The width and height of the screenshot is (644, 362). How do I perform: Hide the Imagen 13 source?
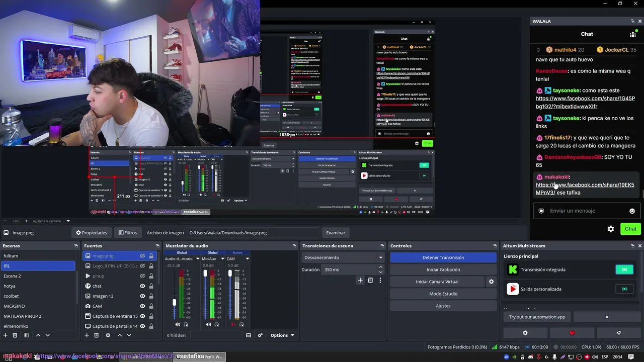[x=142, y=296]
